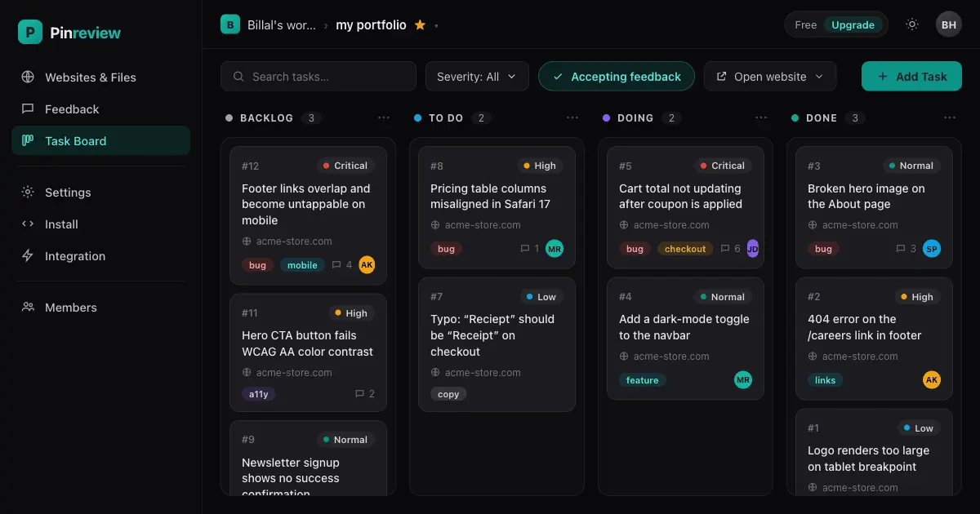
Task: Click into the Search tasks field
Action: 318,77
